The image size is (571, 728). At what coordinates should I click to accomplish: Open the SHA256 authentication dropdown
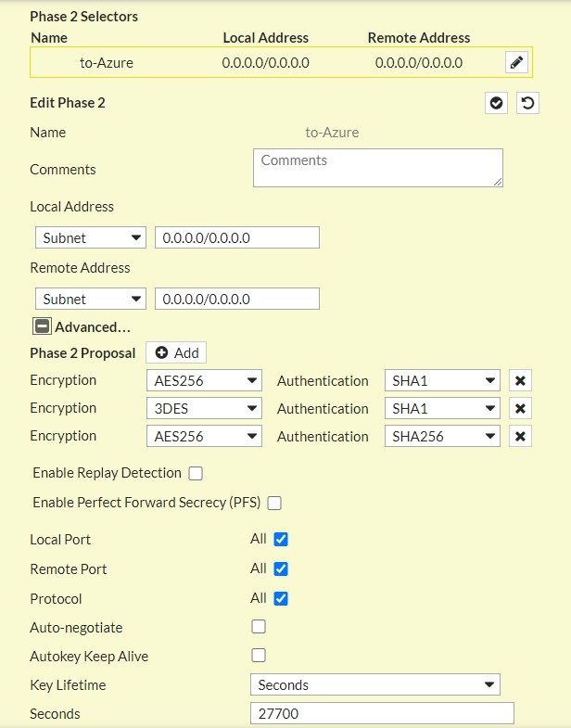[x=442, y=437]
